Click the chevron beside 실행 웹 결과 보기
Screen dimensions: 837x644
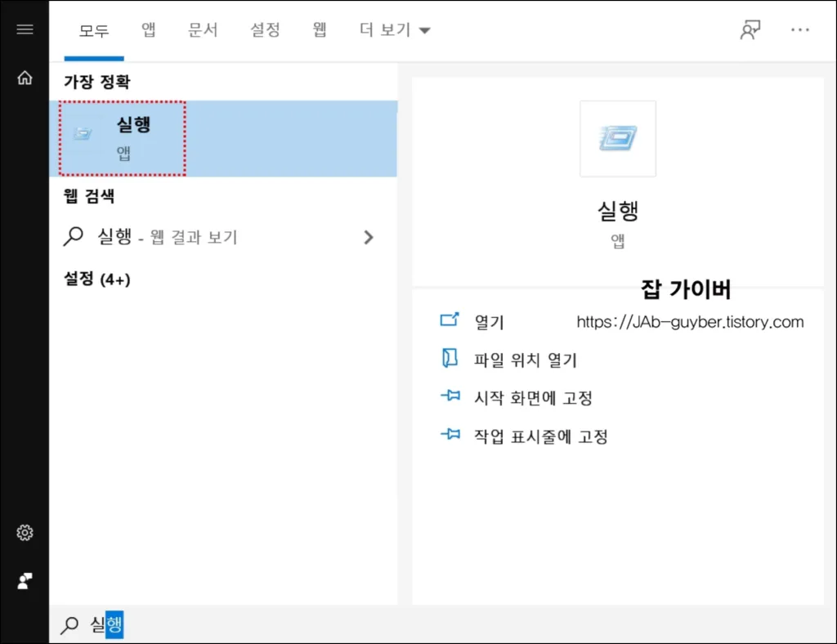pyautogui.click(x=369, y=236)
